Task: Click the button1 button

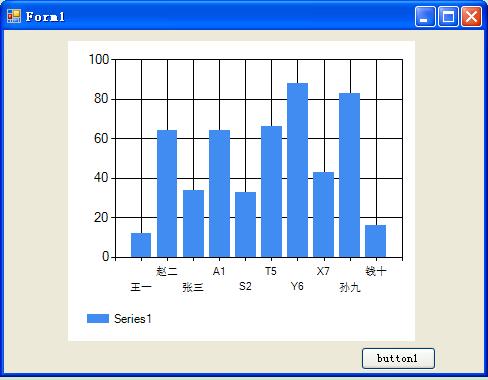Action: click(398, 358)
